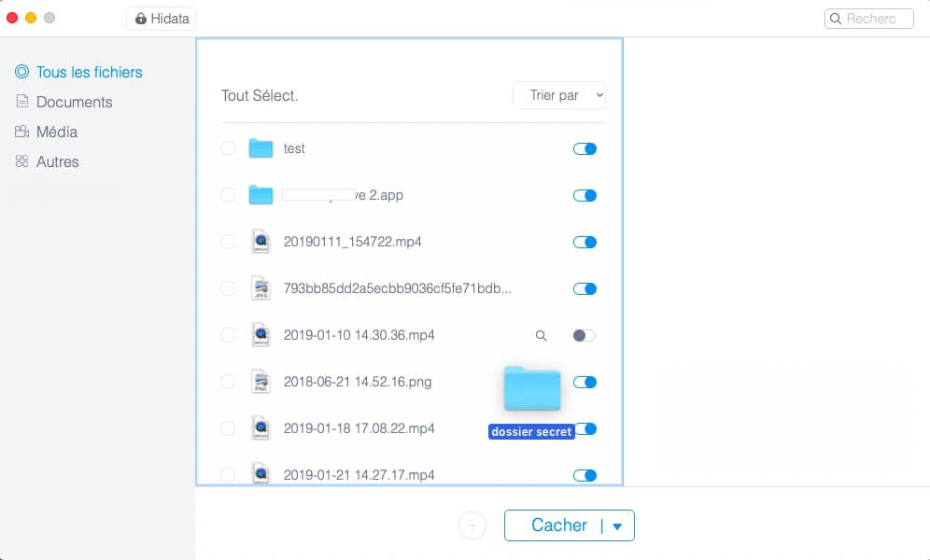Toggle the visibility switch for test folder
Image resolution: width=930 pixels, height=560 pixels.
(x=585, y=148)
